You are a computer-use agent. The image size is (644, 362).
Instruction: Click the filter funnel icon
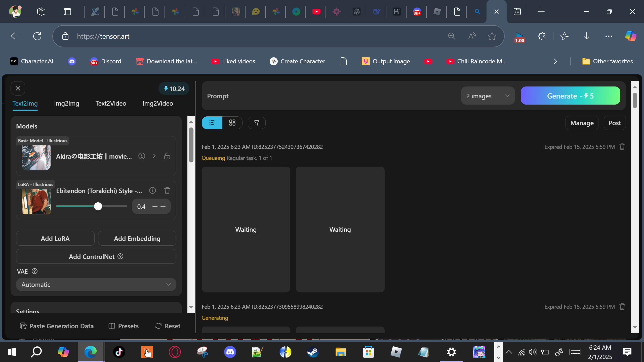[x=256, y=123]
